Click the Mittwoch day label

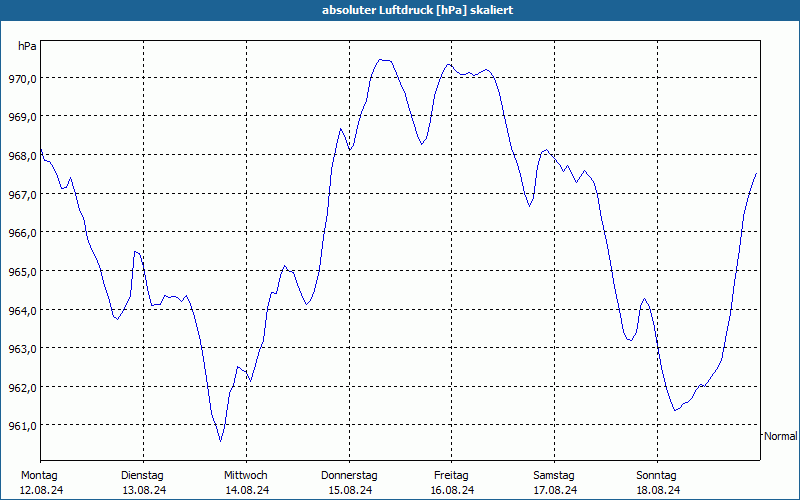(x=246, y=476)
